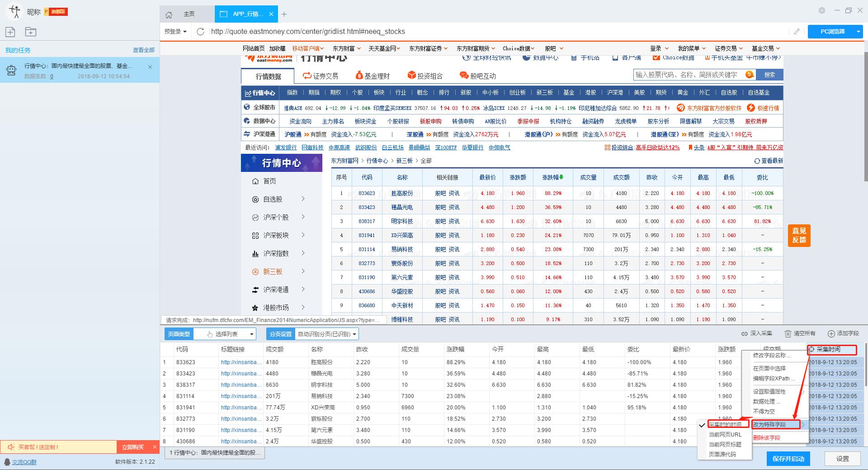Click 采集时间 column header
868x470 pixels.
tap(832, 349)
